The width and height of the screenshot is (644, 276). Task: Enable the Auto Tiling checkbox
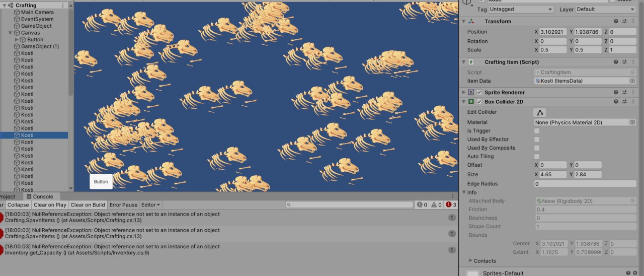tap(537, 157)
